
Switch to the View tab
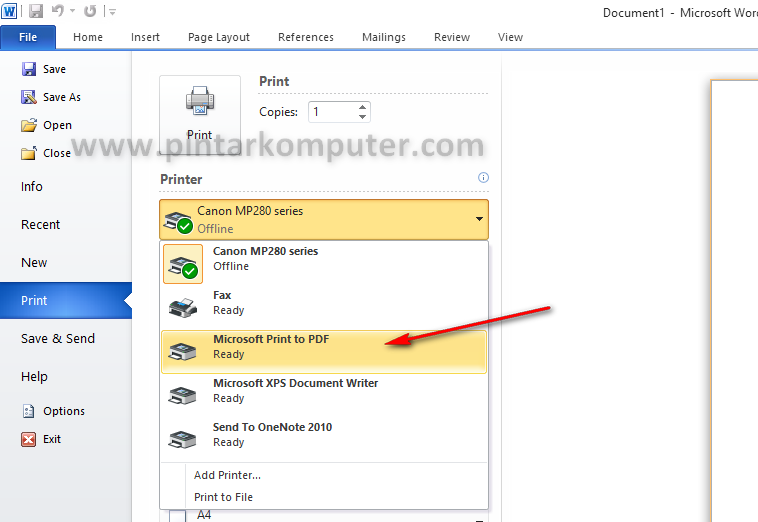[x=510, y=37]
